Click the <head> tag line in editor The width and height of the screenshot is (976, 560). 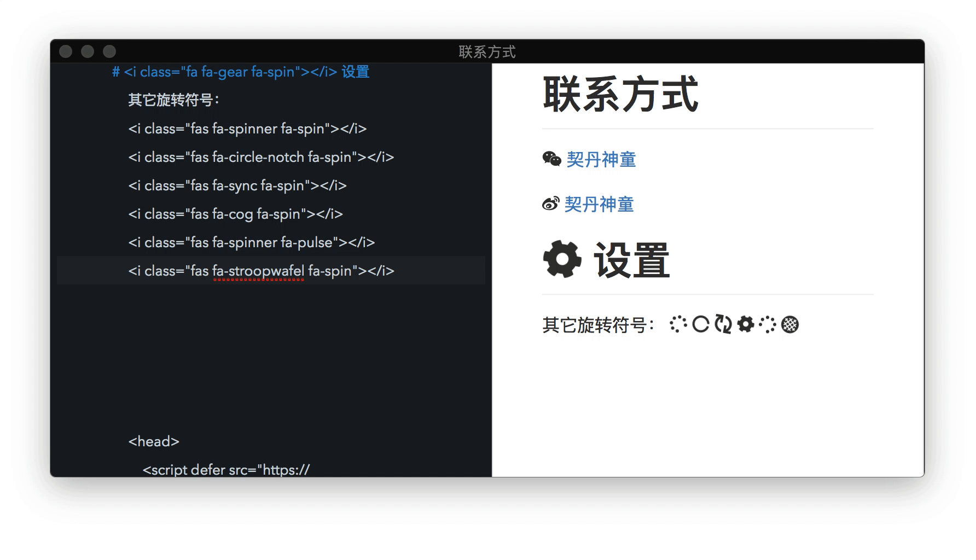(x=154, y=441)
